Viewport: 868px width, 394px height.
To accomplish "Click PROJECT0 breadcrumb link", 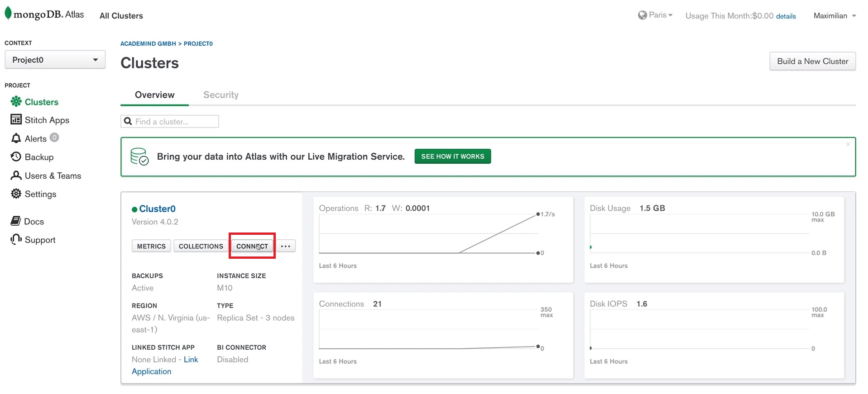I will tap(198, 43).
